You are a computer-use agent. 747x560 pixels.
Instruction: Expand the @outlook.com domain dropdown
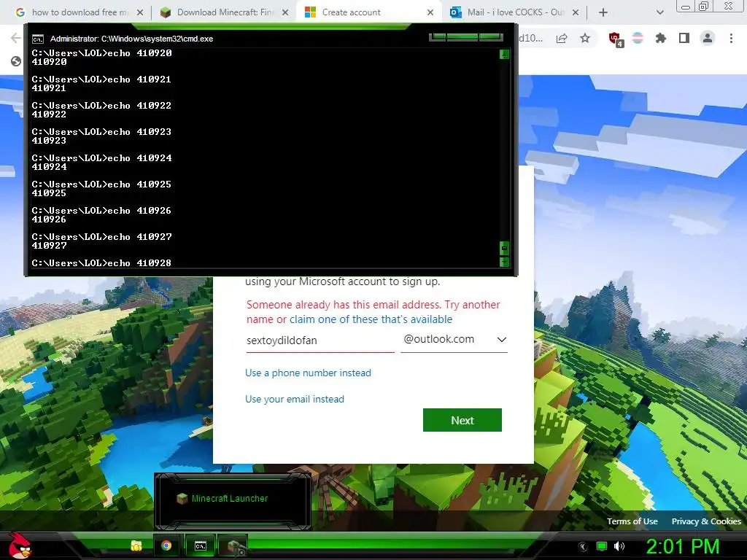tap(454, 340)
